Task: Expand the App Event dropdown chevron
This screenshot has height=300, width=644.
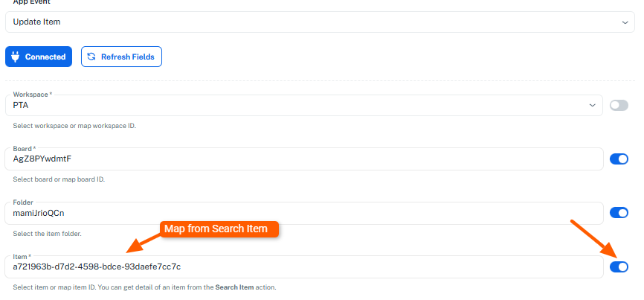Action: [625, 22]
